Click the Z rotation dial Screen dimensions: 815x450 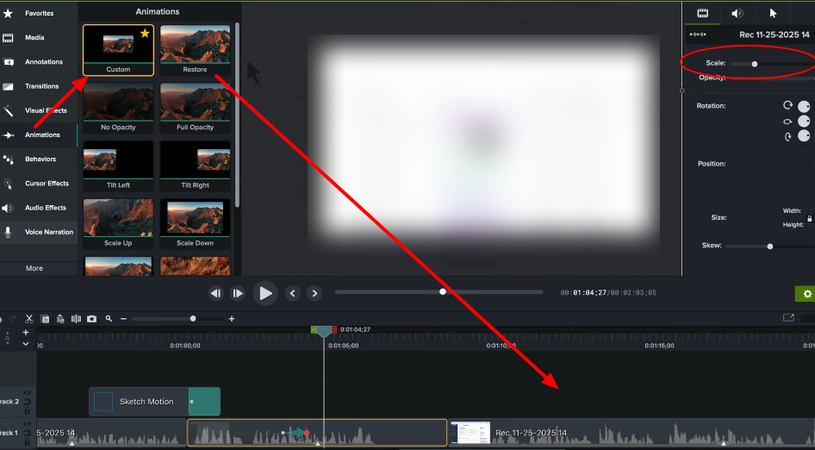point(804,107)
